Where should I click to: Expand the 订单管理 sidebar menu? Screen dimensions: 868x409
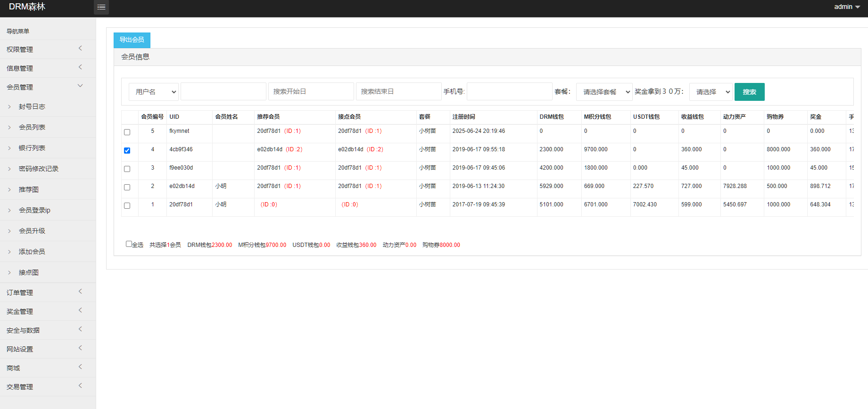pos(48,293)
